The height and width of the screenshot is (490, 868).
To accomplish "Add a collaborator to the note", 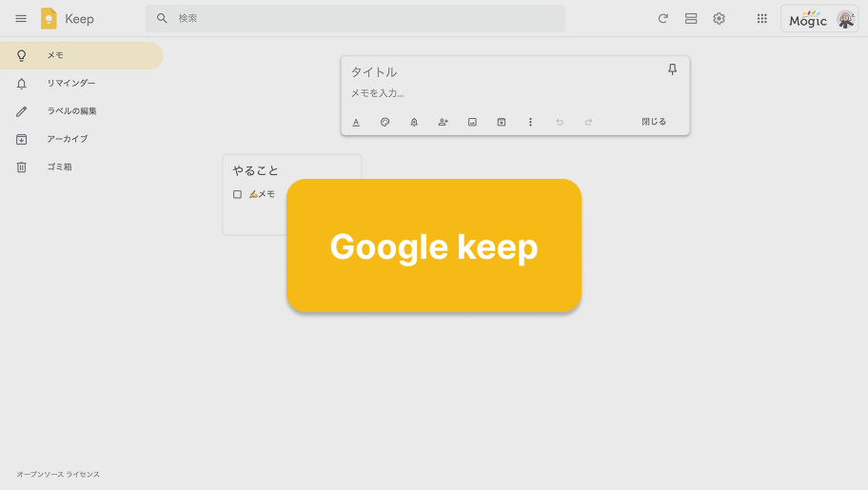I will (x=443, y=122).
